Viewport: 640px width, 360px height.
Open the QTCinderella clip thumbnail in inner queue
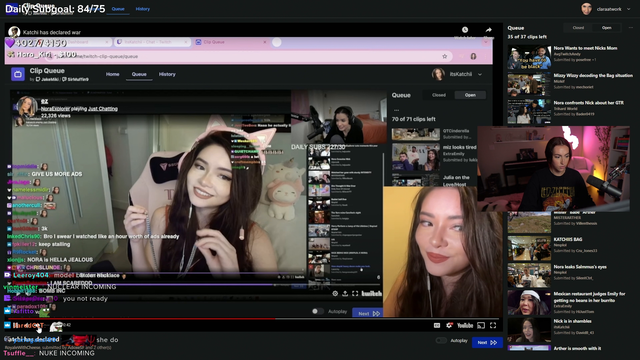coord(416,134)
